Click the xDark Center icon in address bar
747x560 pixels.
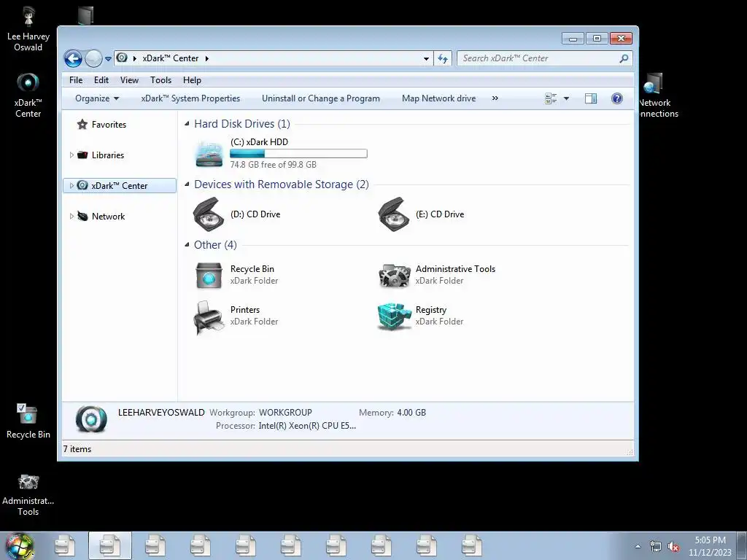122,58
